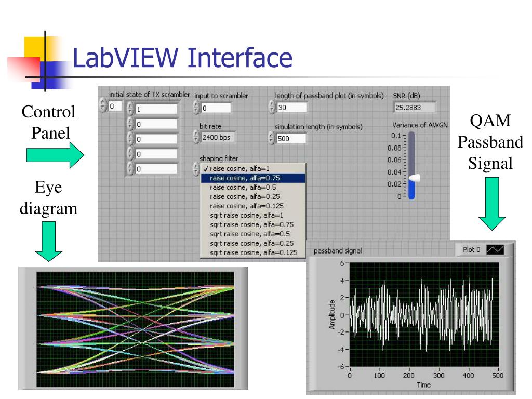
Task: Click stepper of fifth scrambler element
Action: [x=130, y=169]
